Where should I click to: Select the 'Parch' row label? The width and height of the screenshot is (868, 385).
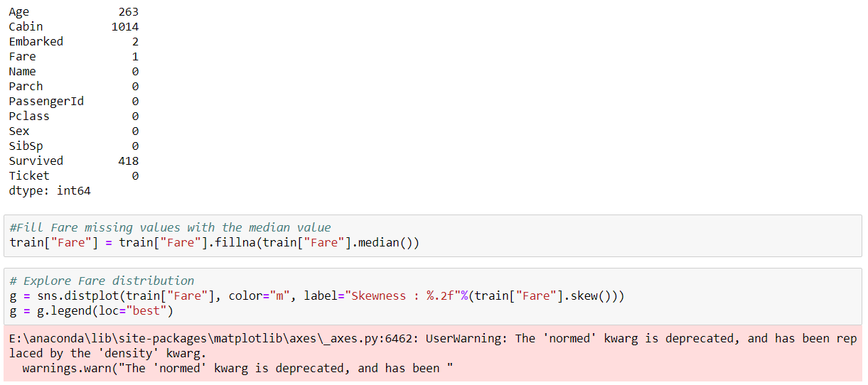click(26, 87)
